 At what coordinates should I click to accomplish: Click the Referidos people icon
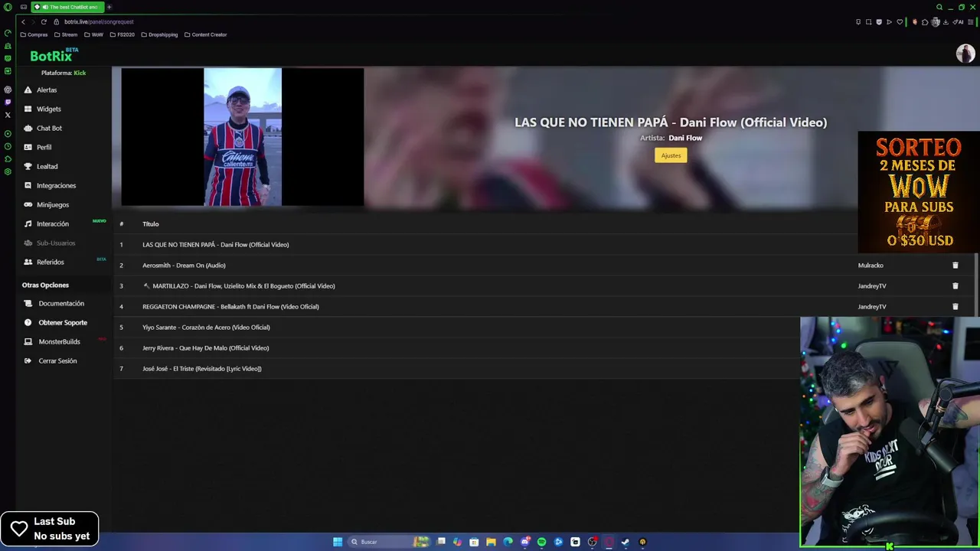pyautogui.click(x=28, y=262)
